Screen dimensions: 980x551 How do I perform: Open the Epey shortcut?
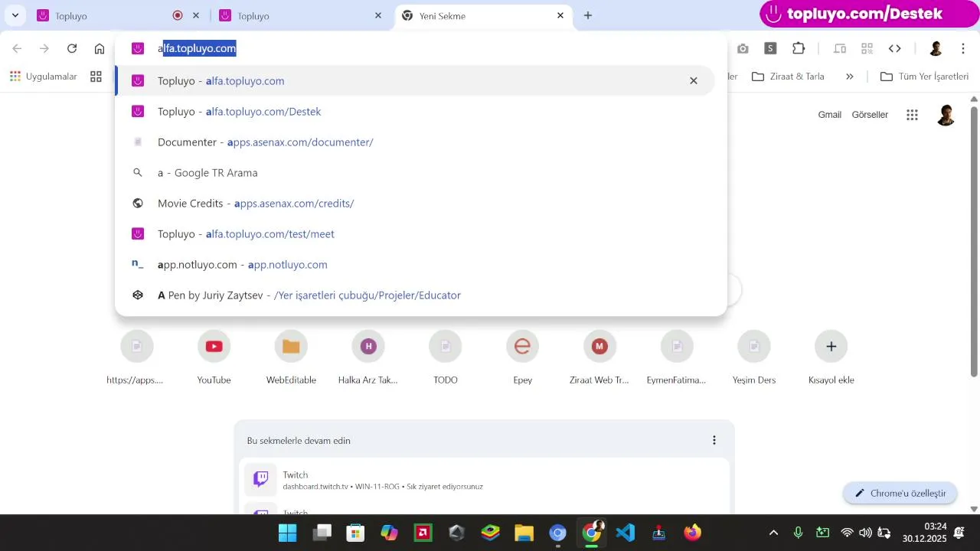pyautogui.click(x=523, y=358)
